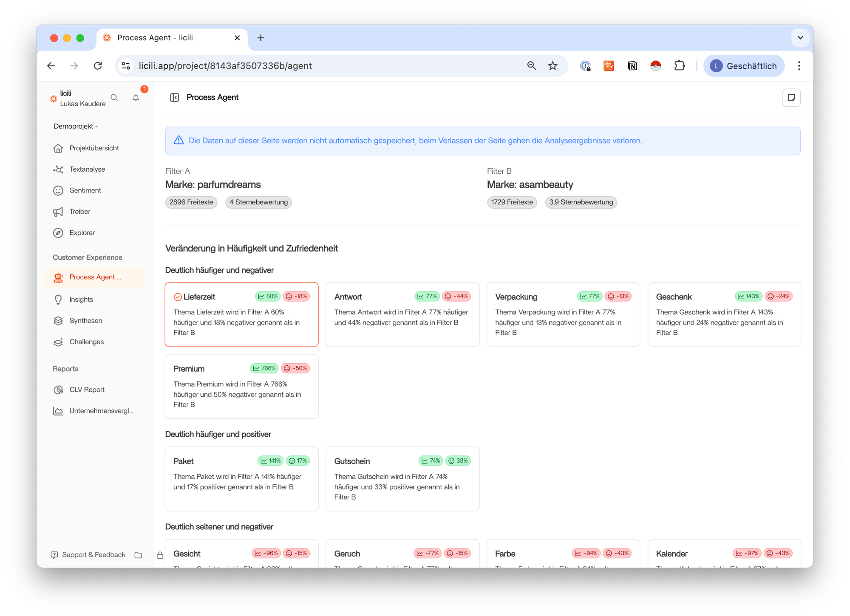This screenshot has height=616, width=850.
Task: Select the Lieferzeit topic card
Action: (241, 314)
